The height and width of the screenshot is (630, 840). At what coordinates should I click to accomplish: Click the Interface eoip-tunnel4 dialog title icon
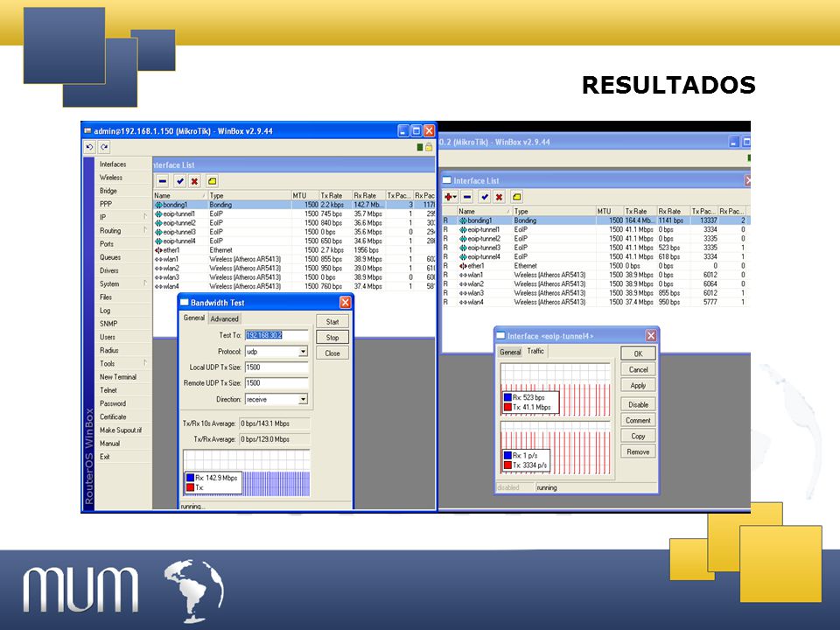pos(500,335)
